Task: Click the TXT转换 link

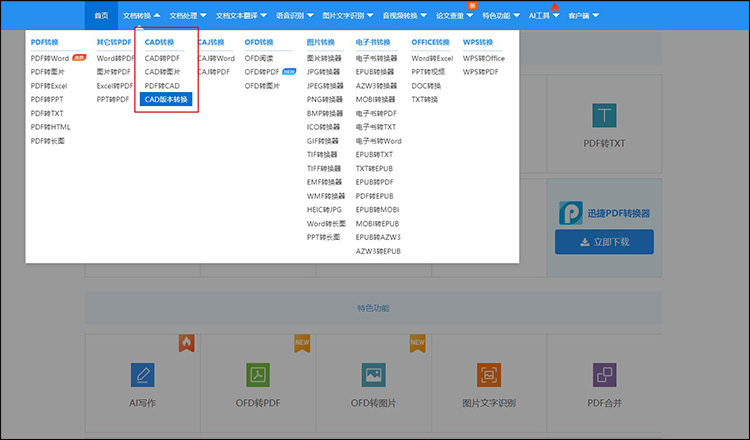Action: (x=425, y=99)
